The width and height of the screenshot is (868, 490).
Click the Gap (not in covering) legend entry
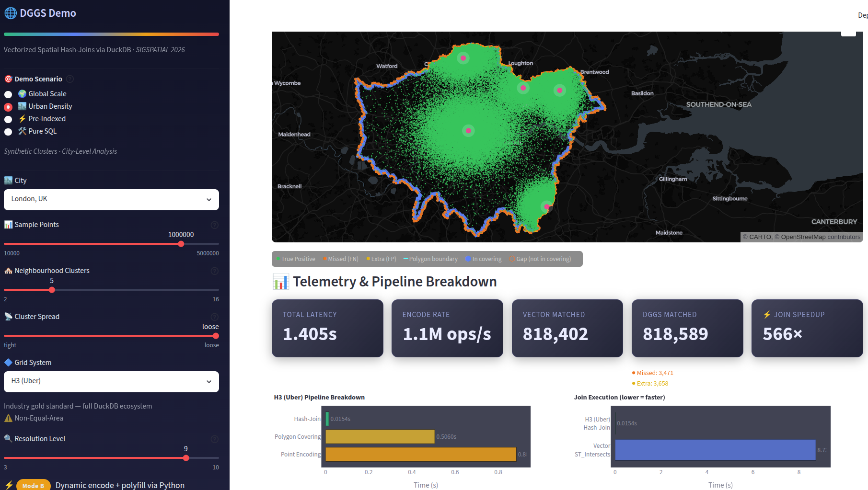tap(540, 259)
